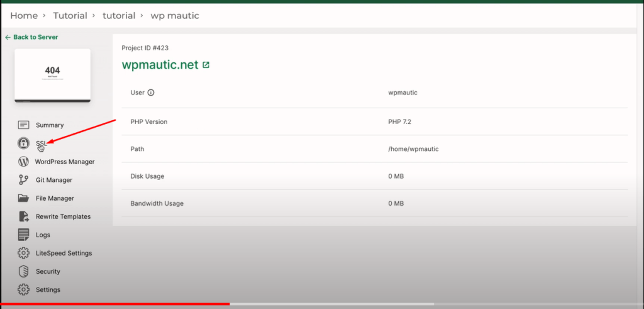
Task: Click the Bandwidth Usage label
Action: pyautogui.click(x=157, y=203)
